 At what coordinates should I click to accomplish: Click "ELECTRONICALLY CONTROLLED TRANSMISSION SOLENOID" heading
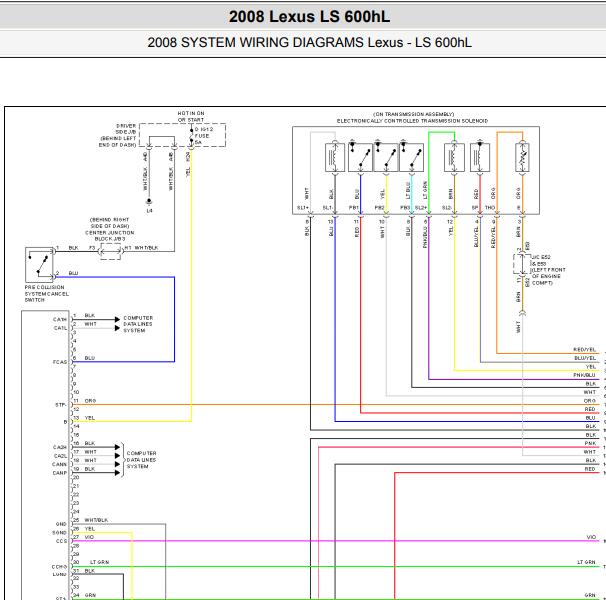[x=412, y=121]
